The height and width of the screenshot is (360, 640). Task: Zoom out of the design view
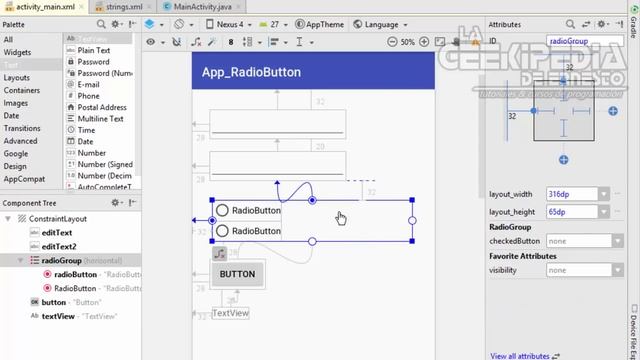tap(392, 42)
